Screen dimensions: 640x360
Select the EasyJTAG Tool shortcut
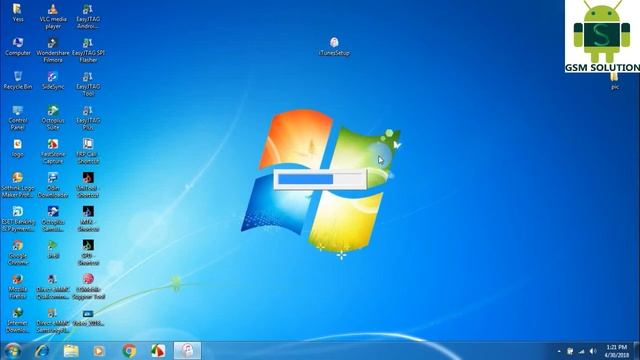tap(88, 84)
